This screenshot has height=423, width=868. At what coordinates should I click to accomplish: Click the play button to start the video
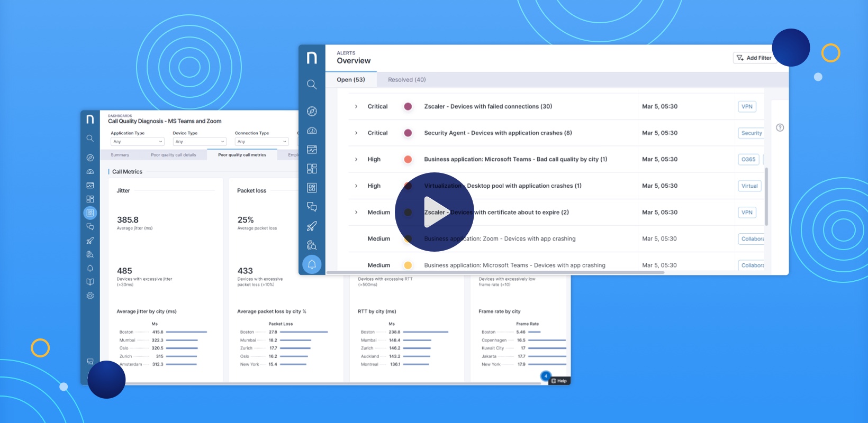point(435,212)
